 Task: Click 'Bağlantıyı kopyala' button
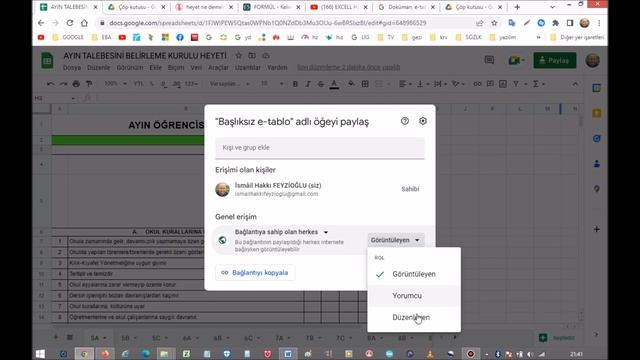pos(255,273)
